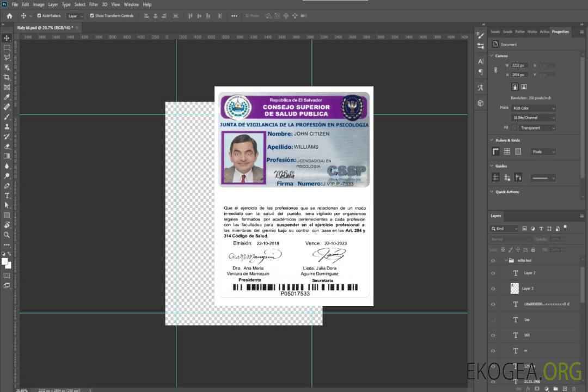Click the canvas width W input field

pyautogui.click(x=519, y=65)
